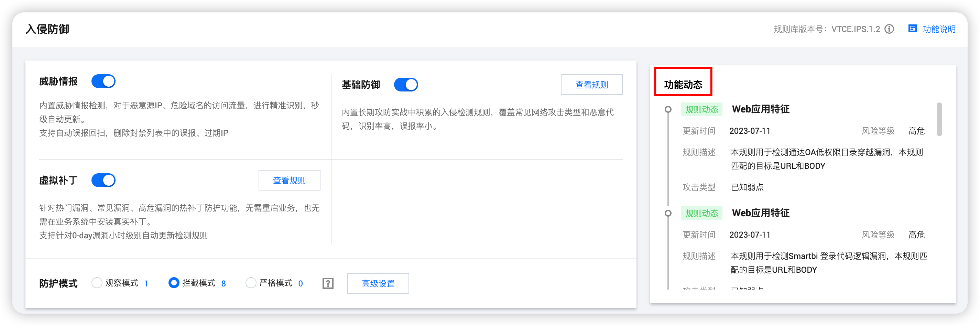This screenshot has height=326, width=980.
Task: Click first timeline circle marker for Web应用特征
Action: pos(668,110)
